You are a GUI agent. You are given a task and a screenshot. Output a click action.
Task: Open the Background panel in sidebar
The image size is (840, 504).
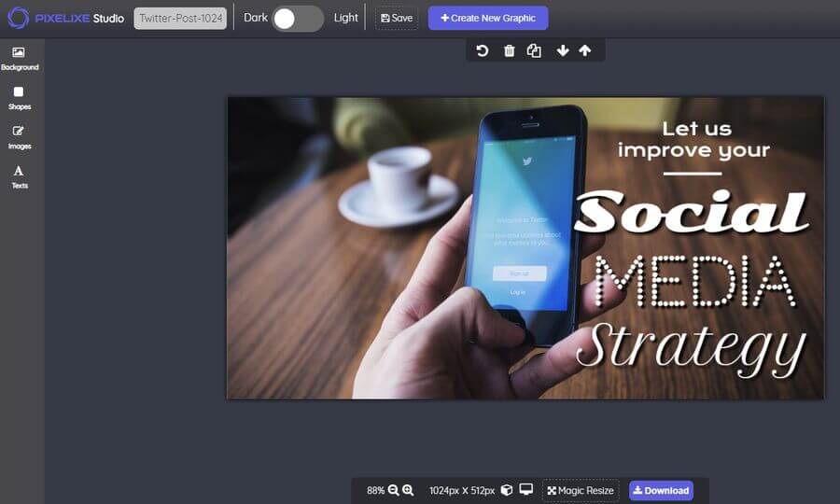coord(20,59)
